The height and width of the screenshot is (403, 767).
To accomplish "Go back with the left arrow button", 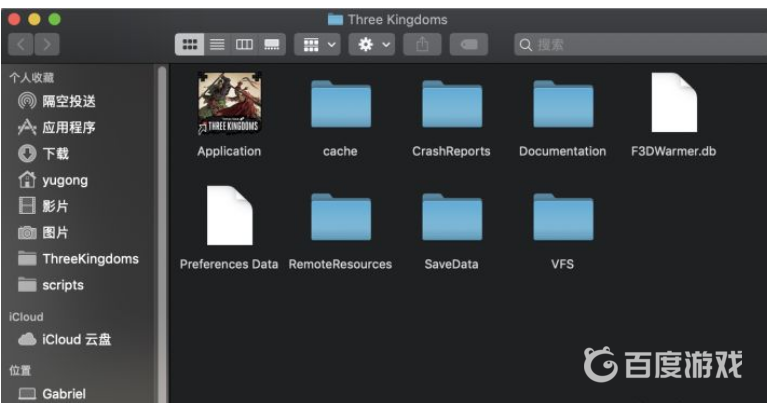I will [21, 45].
